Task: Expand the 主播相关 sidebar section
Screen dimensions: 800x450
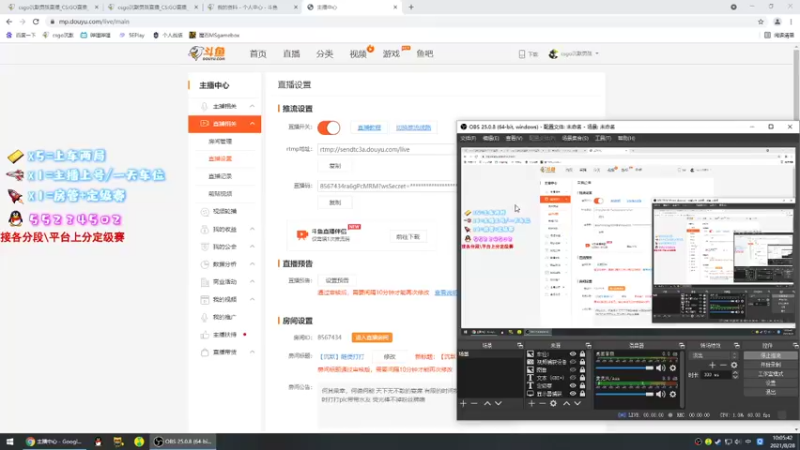Action: [x=253, y=106]
